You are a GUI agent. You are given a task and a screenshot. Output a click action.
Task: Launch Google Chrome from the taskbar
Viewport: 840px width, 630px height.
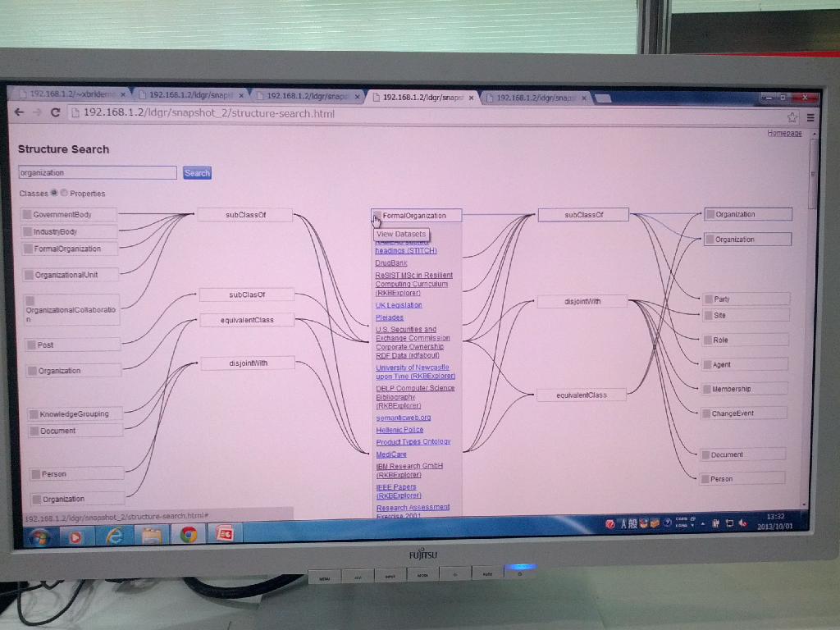pyautogui.click(x=188, y=535)
